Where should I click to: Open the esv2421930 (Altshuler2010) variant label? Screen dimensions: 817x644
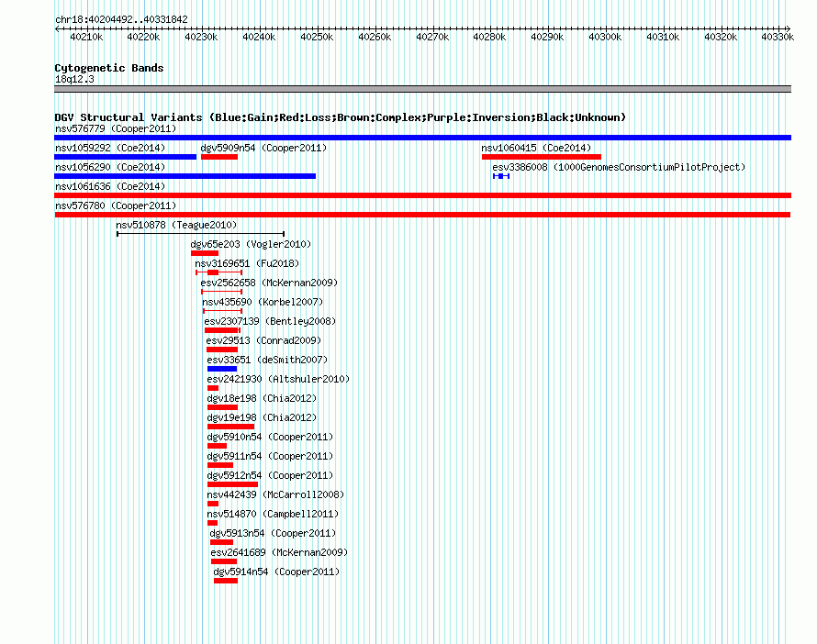[x=278, y=379]
